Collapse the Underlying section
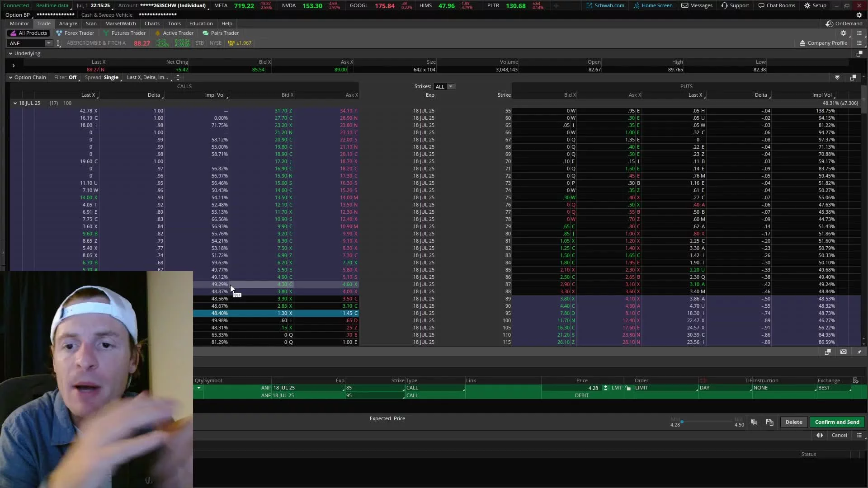This screenshot has height=488, width=868. (10, 53)
